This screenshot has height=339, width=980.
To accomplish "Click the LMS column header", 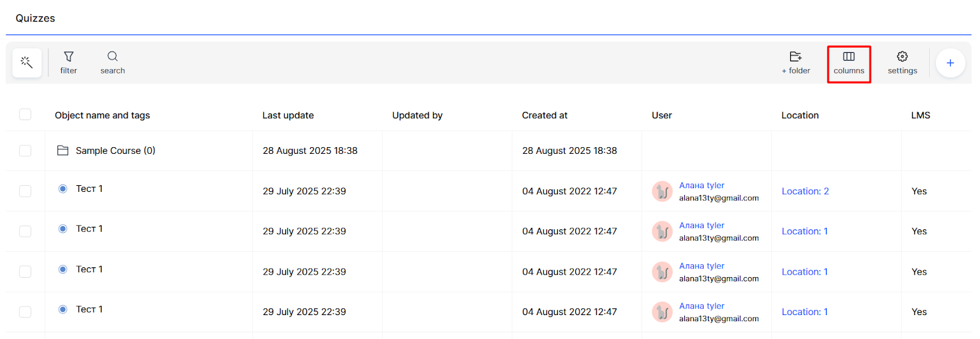I will (920, 115).
